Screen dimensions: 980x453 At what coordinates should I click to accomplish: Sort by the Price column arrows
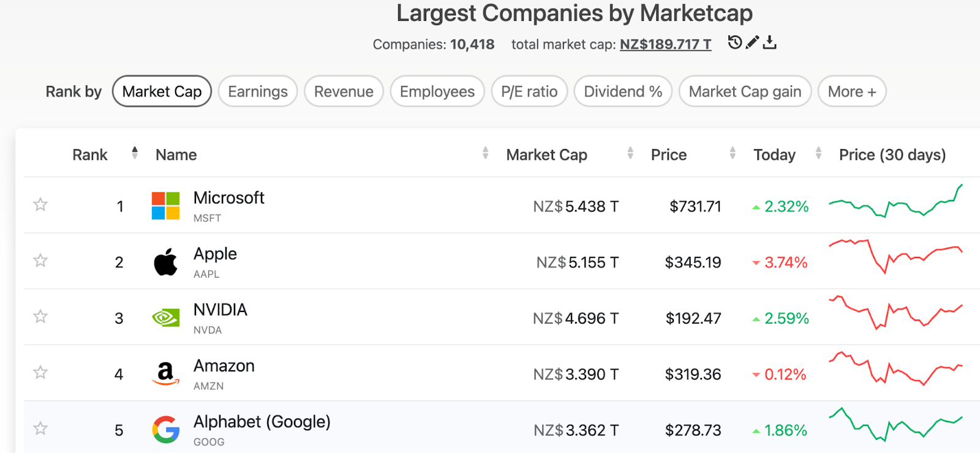click(733, 153)
